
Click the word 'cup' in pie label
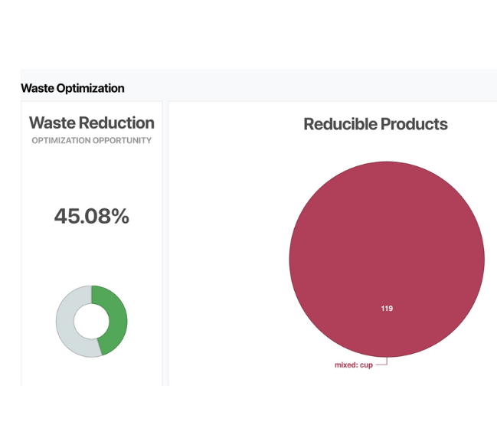pyautogui.click(x=366, y=365)
